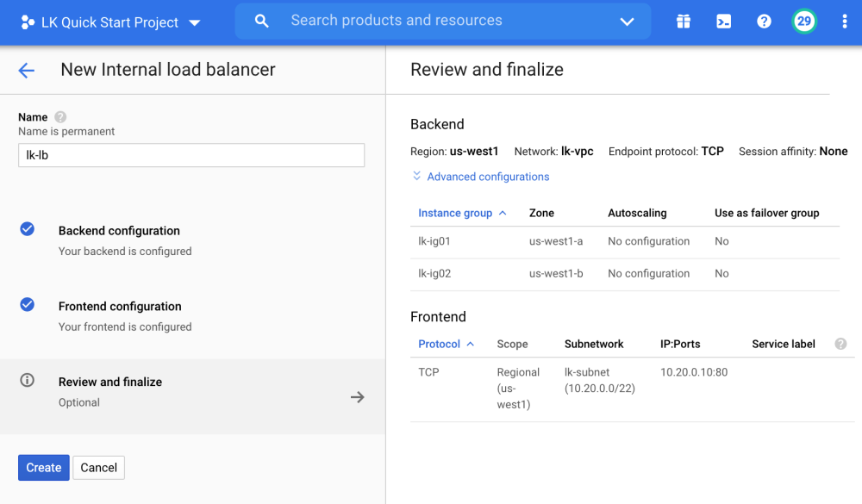Activate Cloud Shell terminal icon
The width and height of the screenshot is (862, 504).
tap(724, 22)
